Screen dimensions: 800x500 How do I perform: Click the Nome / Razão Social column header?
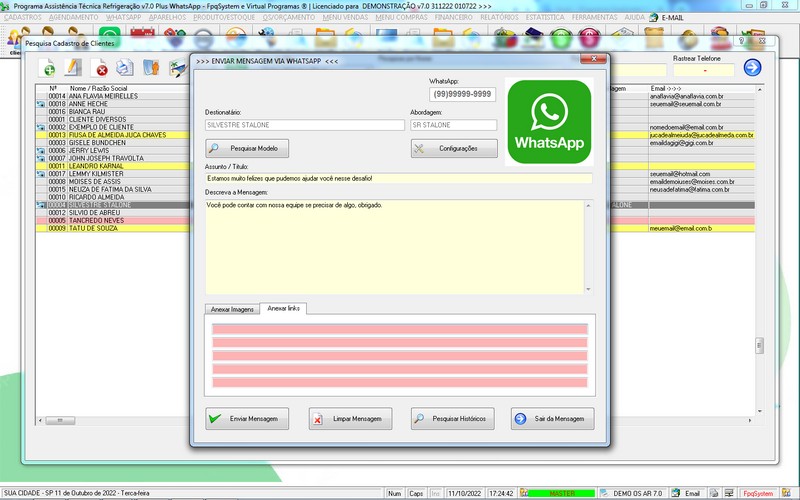click(x=98, y=88)
